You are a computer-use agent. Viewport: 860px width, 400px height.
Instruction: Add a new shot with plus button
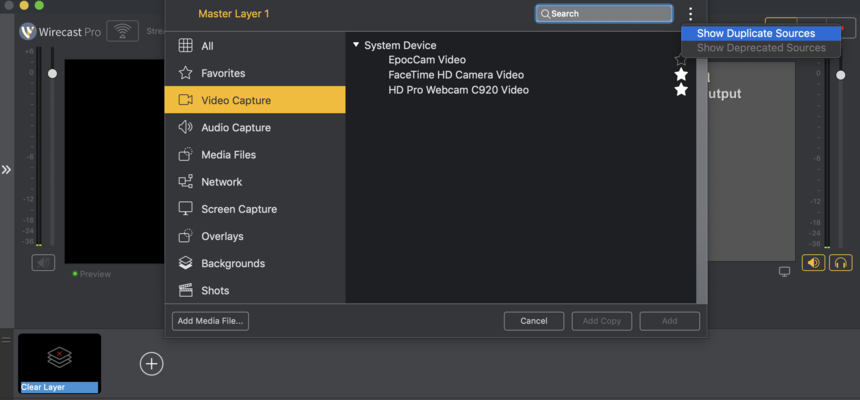(x=151, y=363)
